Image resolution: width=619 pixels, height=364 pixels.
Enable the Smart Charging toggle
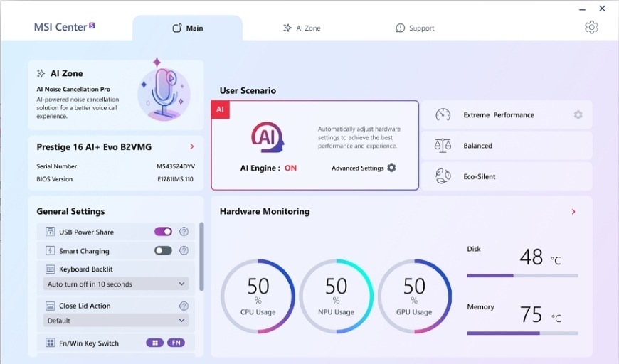point(163,250)
